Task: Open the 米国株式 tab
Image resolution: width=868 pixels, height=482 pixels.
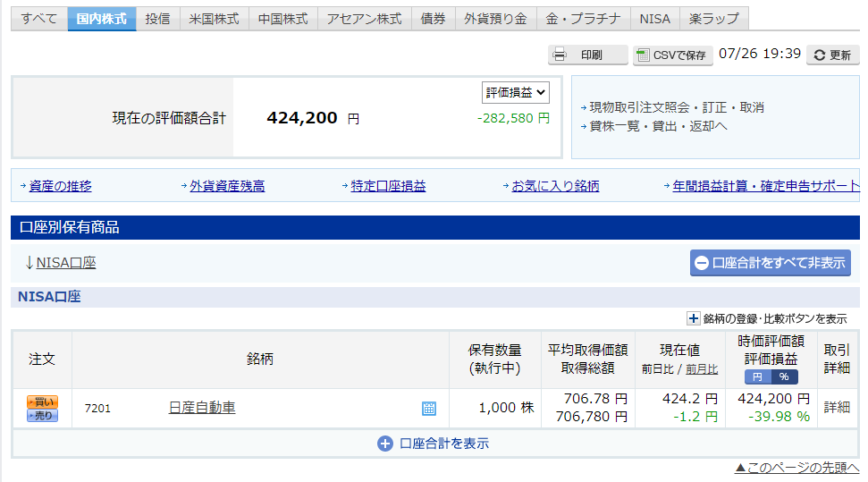Action: (x=215, y=19)
